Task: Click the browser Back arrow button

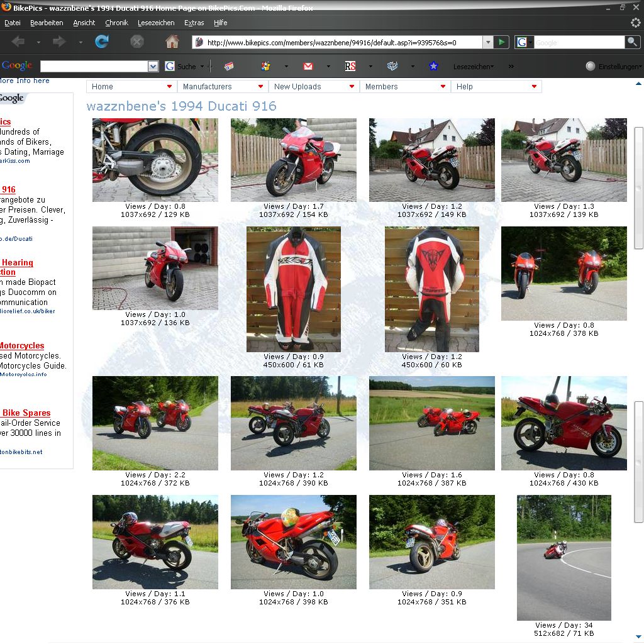Action: click(x=18, y=42)
